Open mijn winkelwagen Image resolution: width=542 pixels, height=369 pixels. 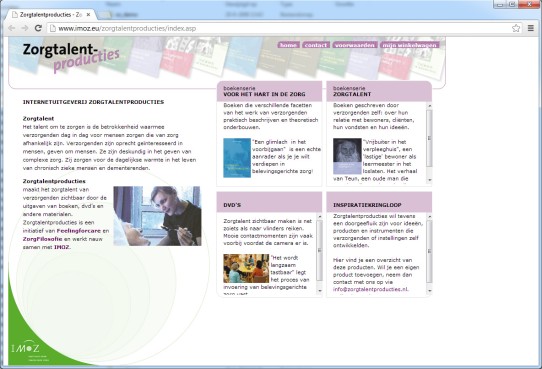(x=410, y=45)
